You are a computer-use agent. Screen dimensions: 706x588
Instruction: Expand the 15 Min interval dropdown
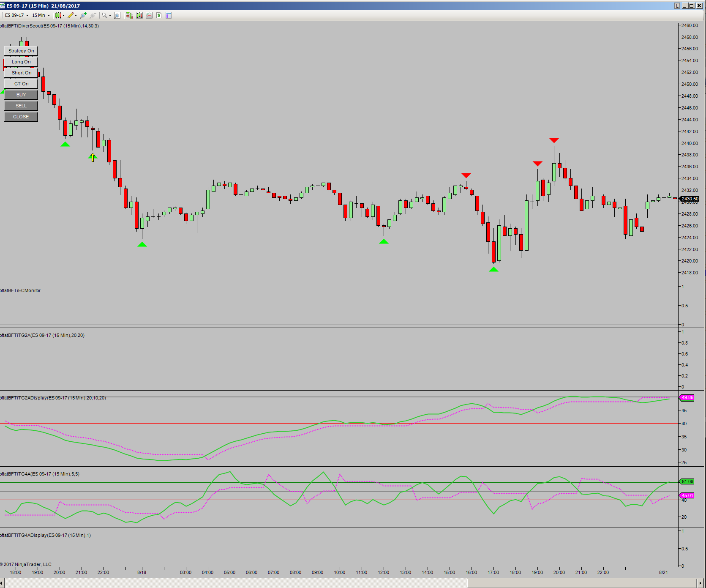tap(41, 15)
